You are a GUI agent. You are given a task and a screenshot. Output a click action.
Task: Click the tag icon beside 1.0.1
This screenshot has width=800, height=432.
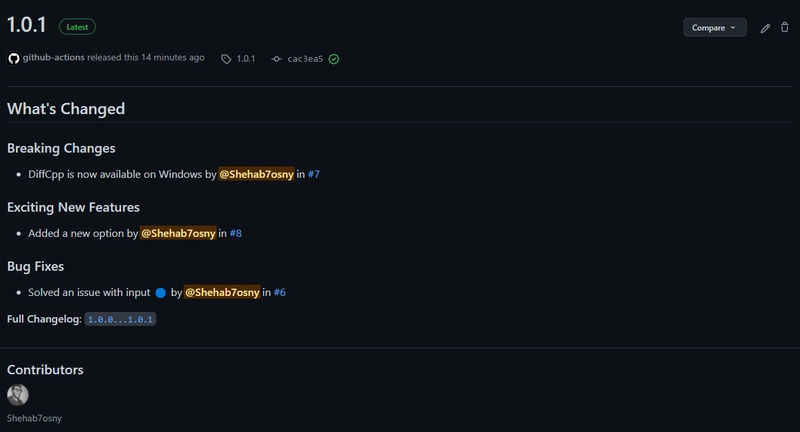click(227, 59)
